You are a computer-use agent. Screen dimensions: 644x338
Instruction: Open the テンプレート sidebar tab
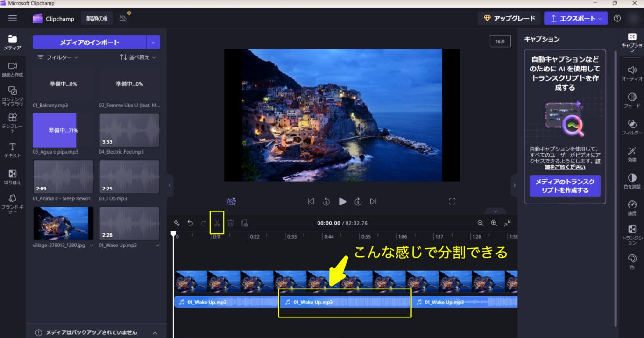point(13,123)
